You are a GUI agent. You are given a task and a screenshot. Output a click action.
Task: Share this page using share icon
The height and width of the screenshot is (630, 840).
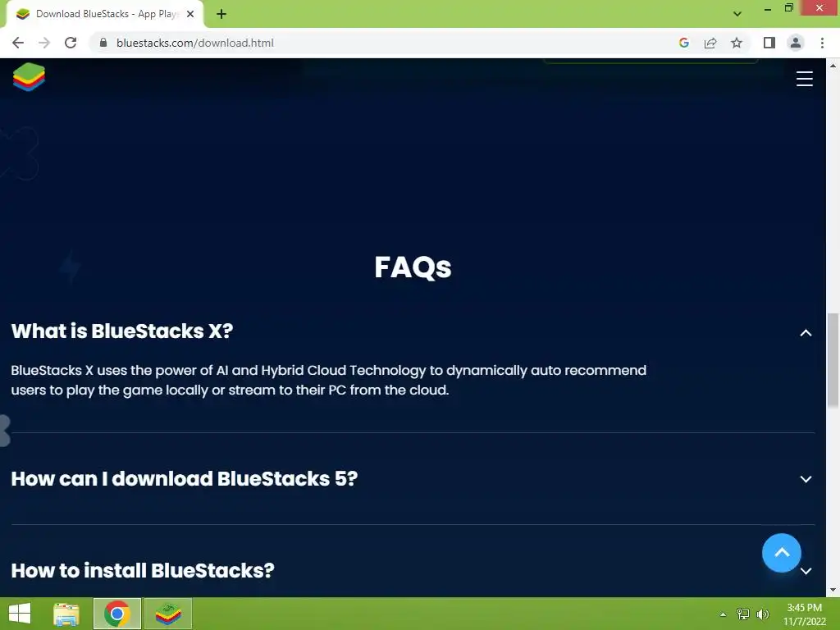click(x=710, y=43)
